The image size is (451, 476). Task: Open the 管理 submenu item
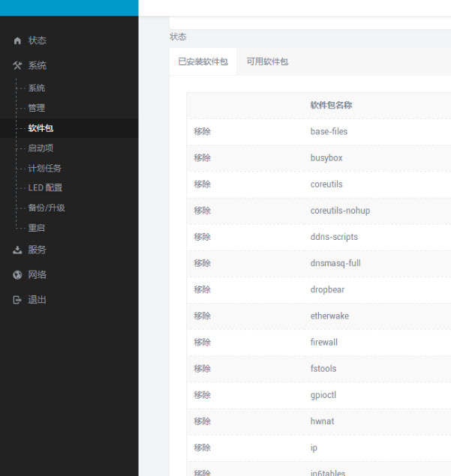tap(37, 108)
